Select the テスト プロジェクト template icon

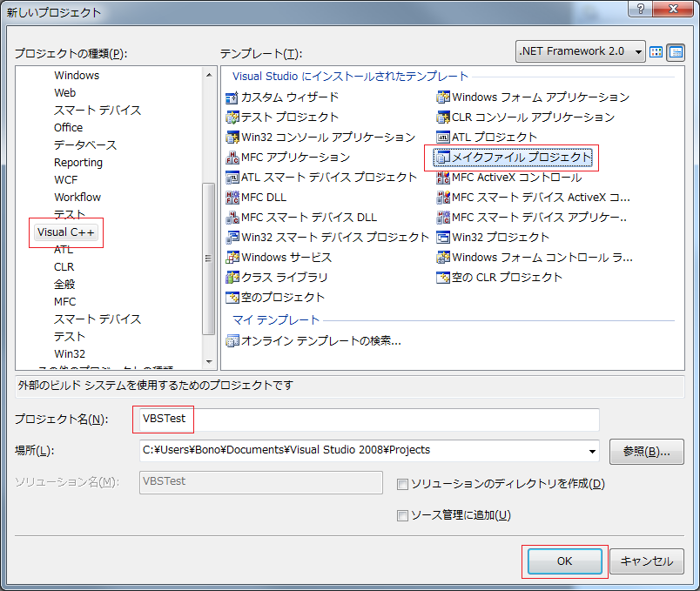[232, 118]
